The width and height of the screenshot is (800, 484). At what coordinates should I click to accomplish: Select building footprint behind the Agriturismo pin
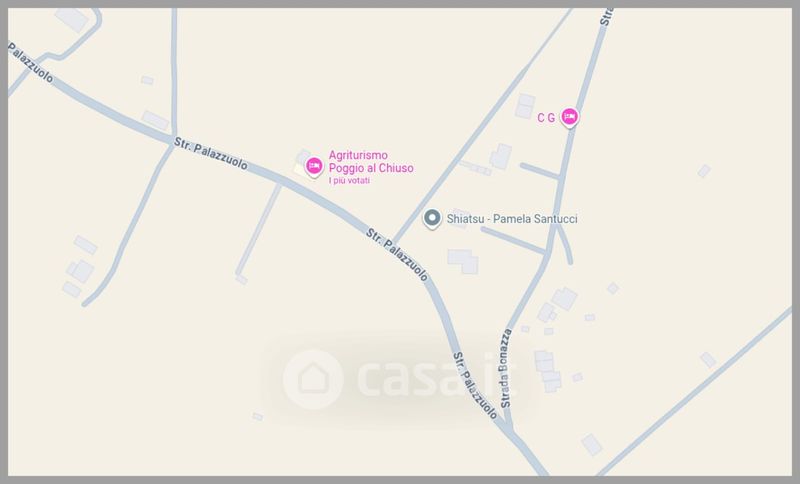click(302, 164)
